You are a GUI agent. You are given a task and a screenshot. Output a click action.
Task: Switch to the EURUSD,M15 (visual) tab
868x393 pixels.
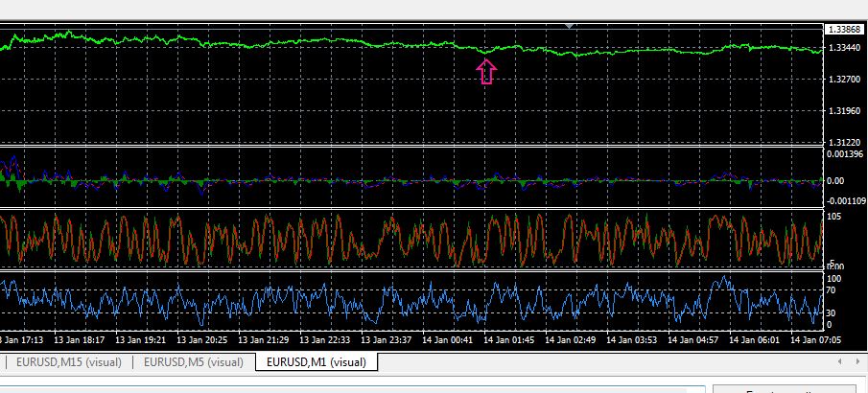click(69, 362)
